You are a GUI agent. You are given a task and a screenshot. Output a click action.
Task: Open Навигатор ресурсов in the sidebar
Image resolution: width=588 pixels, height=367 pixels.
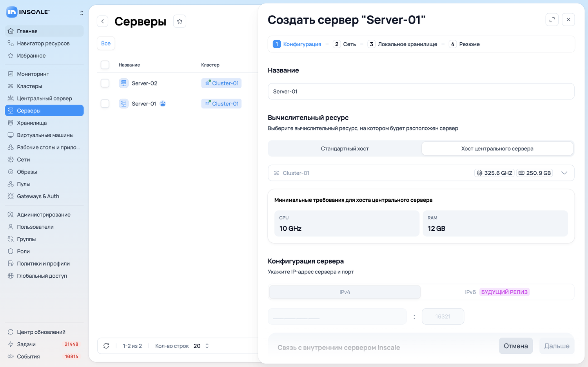pyautogui.click(x=44, y=43)
